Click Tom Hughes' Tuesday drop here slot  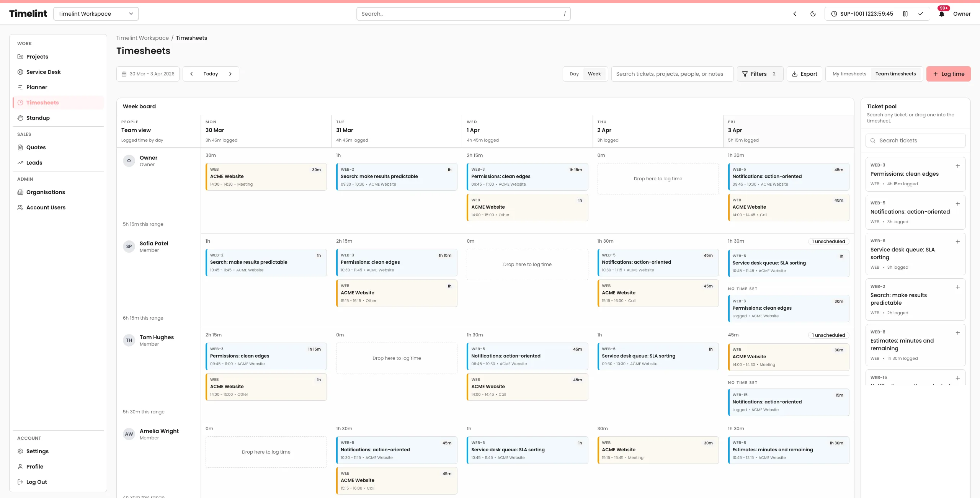397,358
